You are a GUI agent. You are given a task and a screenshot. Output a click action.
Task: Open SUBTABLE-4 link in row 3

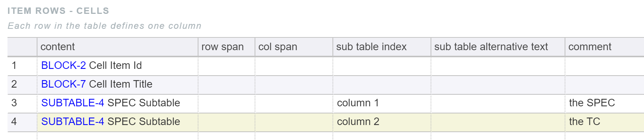pos(73,103)
